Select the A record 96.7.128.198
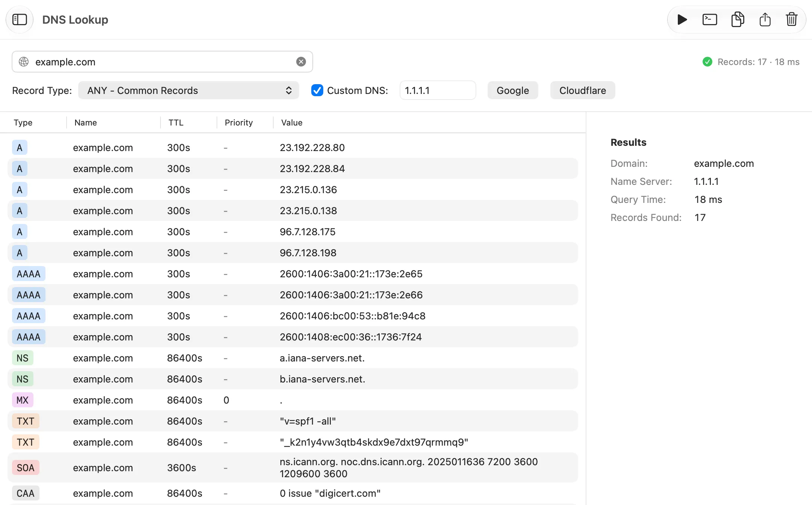 [293, 253]
